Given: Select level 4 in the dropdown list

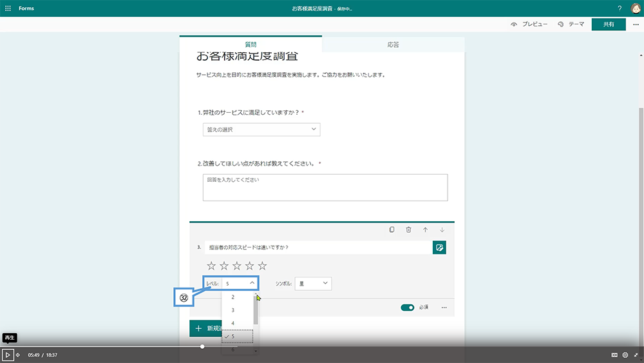Looking at the screenshot, I should click(238, 323).
